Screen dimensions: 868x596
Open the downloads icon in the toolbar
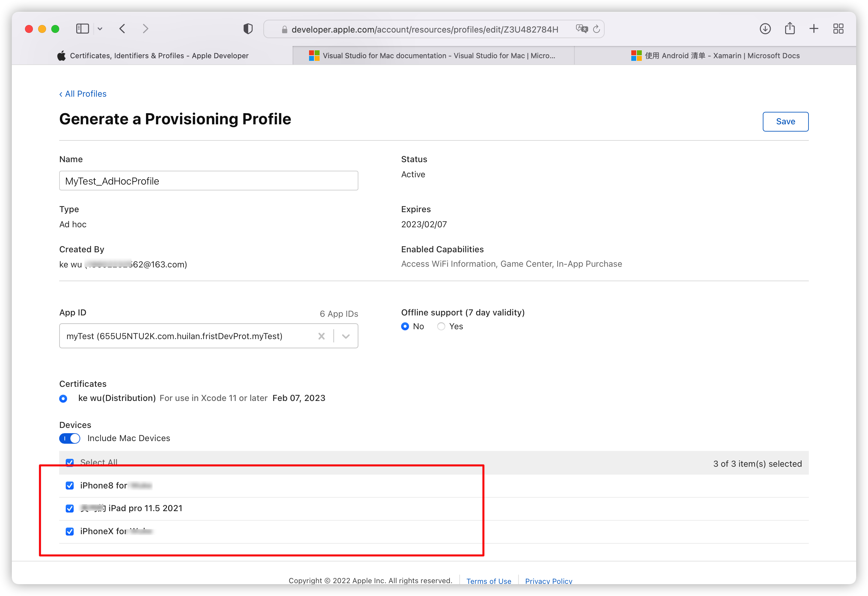pyautogui.click(x=765, y=29)
